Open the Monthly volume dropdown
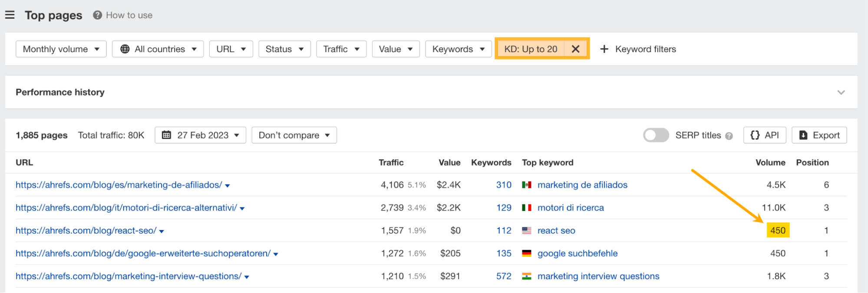 point(61,49)
